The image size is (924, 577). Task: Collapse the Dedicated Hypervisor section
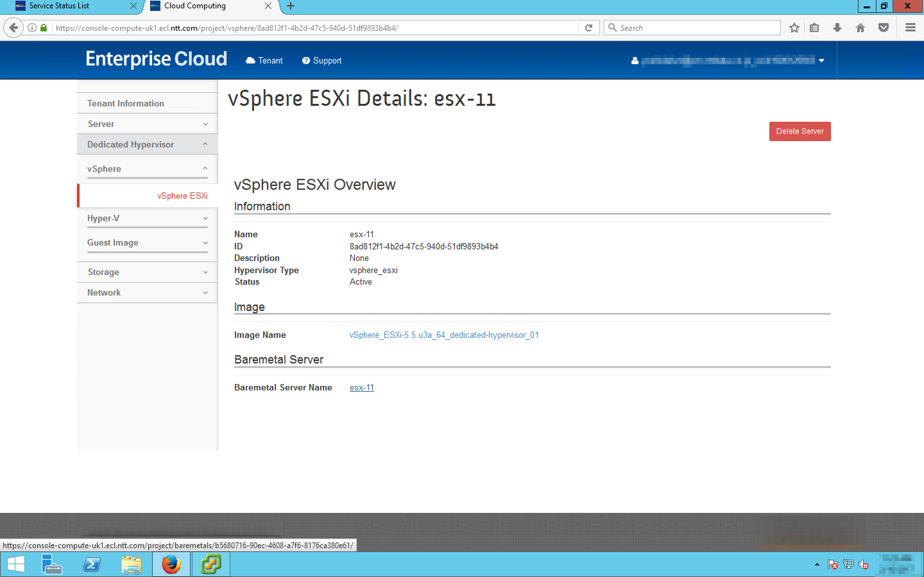coord(147,144)
